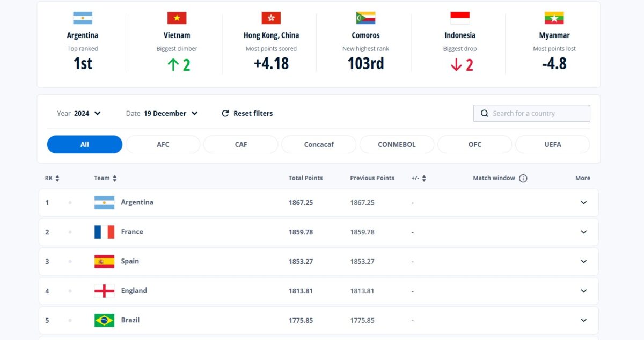Expand France row details chevron
The height and width of the screenshot is (340, 644).
[x=584, y=232]
